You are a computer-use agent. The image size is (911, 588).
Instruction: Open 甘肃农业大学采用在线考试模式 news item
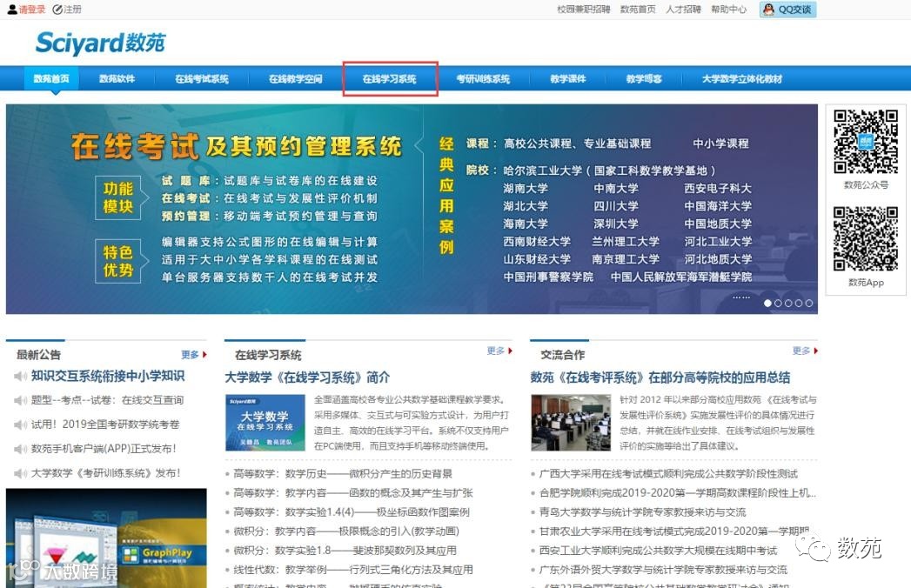[x=674, y=531]
